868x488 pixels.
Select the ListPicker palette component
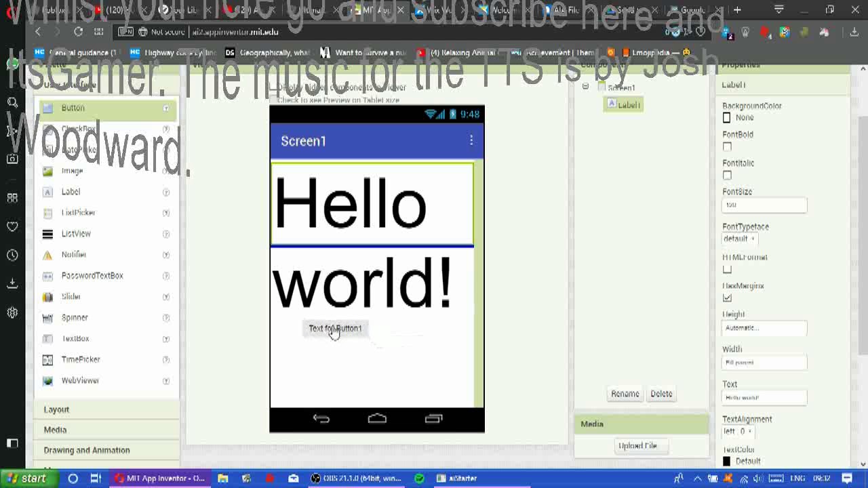coord(78,213)
